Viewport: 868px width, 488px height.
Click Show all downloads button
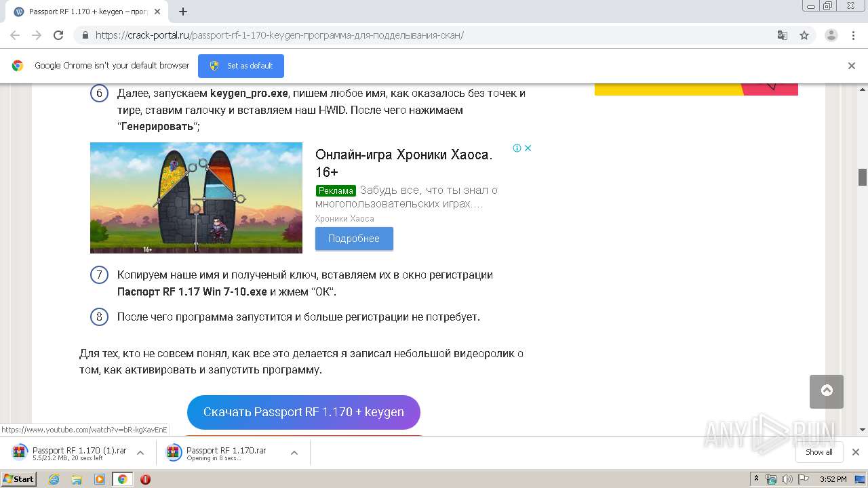click(819, 452)
